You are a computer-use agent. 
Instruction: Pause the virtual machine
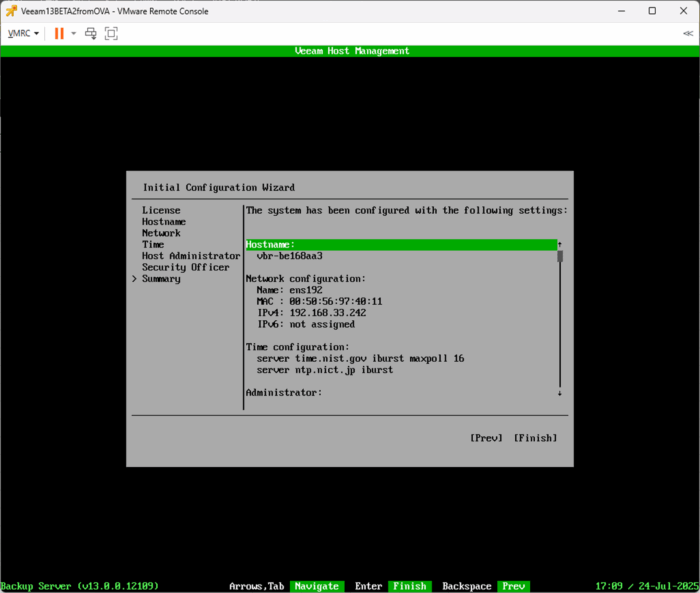point(59,33)
